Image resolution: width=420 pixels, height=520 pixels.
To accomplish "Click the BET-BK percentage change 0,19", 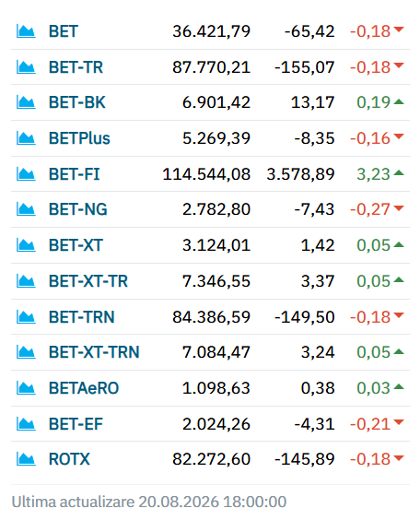I will pyautogui.click(x=373, y=102).
